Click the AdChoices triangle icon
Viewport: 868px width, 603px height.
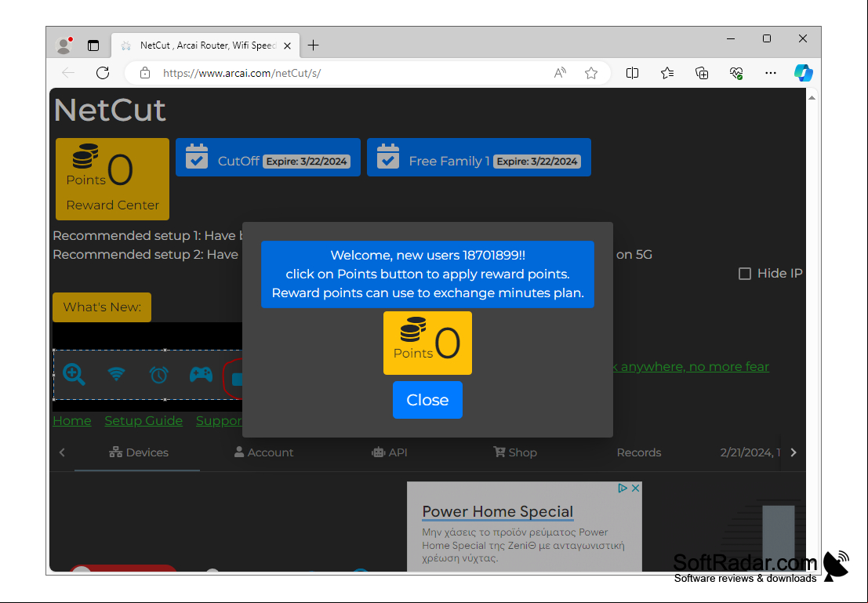pos(623,488)
